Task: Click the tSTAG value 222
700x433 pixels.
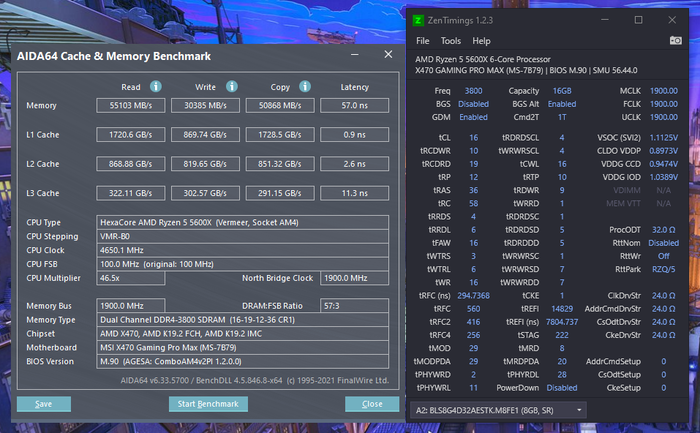Action: [x=562, y=335]
